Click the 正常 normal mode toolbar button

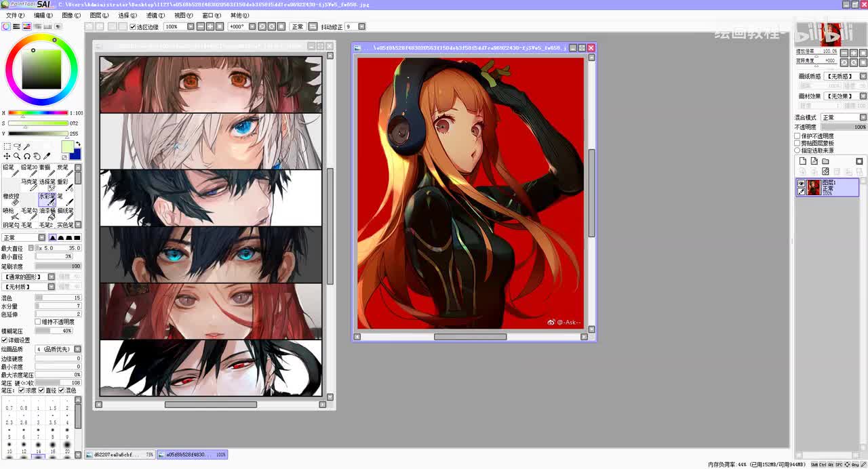(x=297, y=26)
